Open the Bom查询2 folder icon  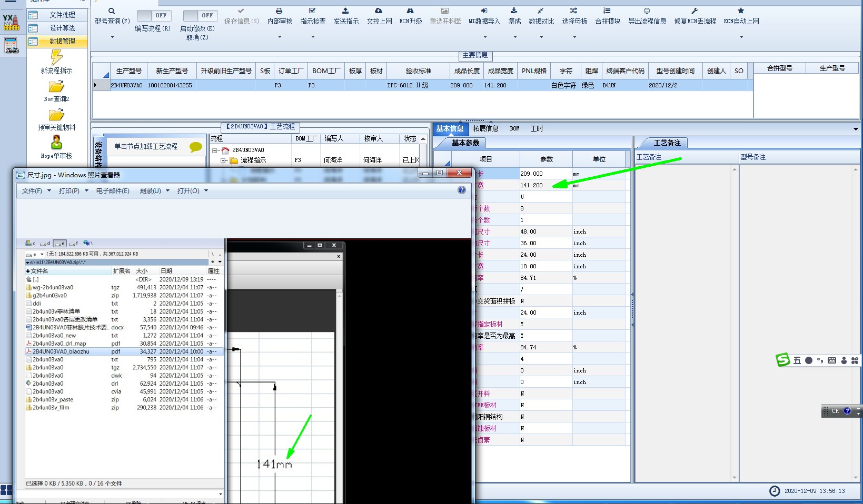coord(56,86)
